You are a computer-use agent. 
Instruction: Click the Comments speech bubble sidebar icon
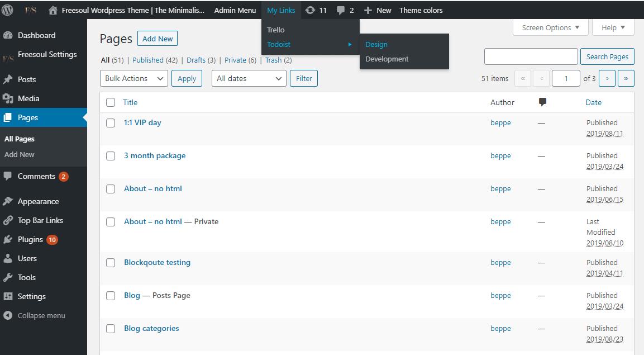coord(8,176)
